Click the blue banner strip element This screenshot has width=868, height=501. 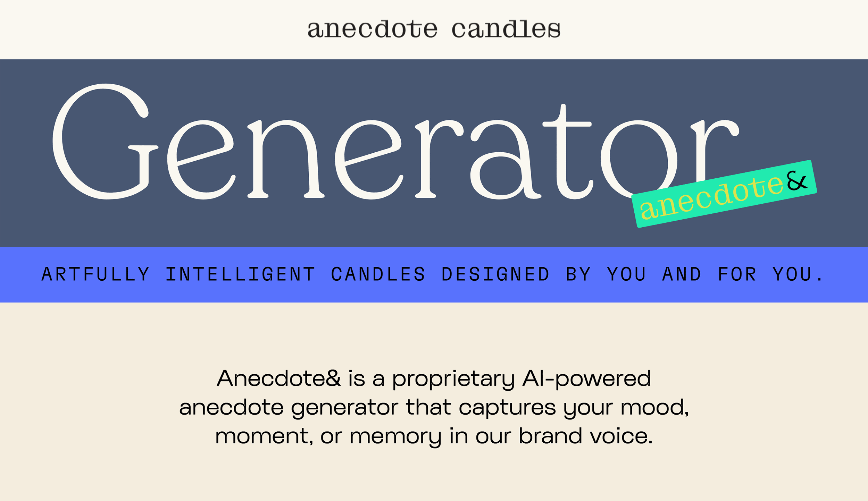(x=434, y=274)
